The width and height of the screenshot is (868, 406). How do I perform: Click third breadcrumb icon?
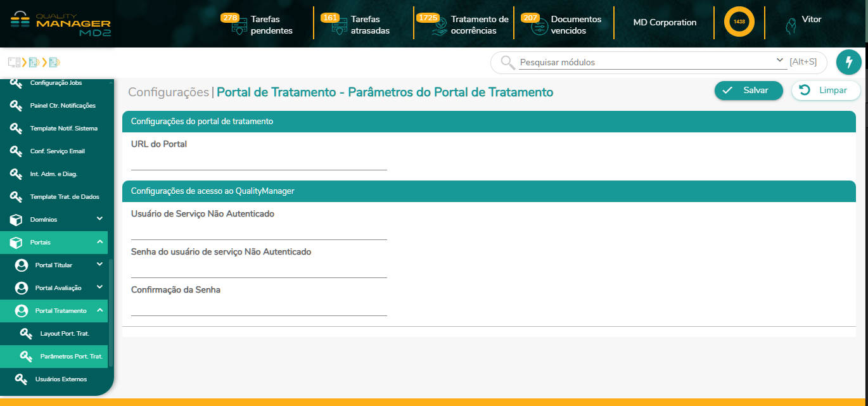click(54, 62)
